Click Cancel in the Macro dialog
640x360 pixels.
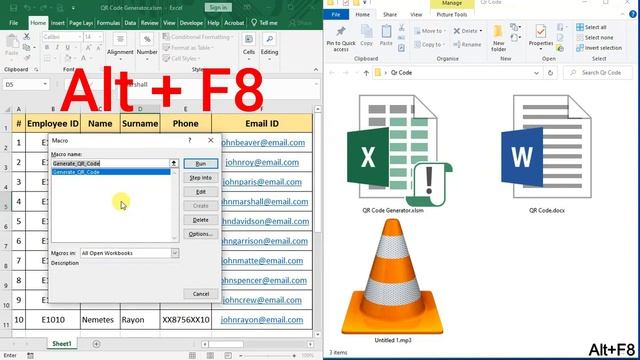200,294
